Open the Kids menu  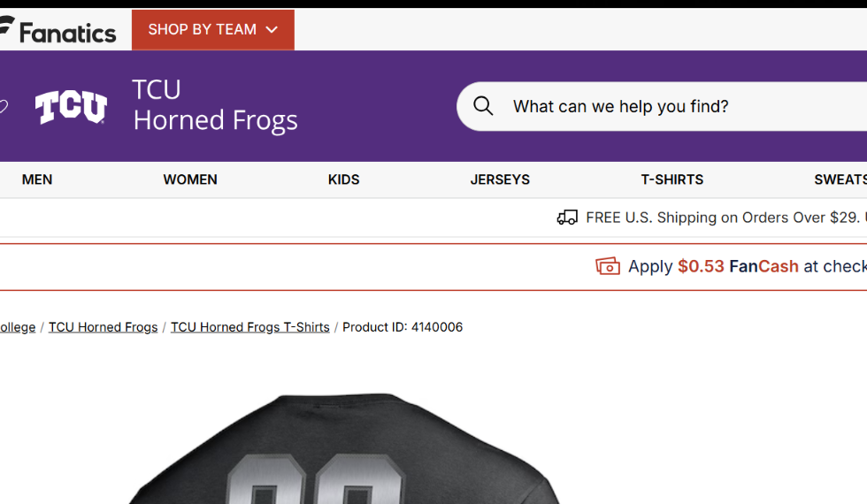(x=343, y=179)
